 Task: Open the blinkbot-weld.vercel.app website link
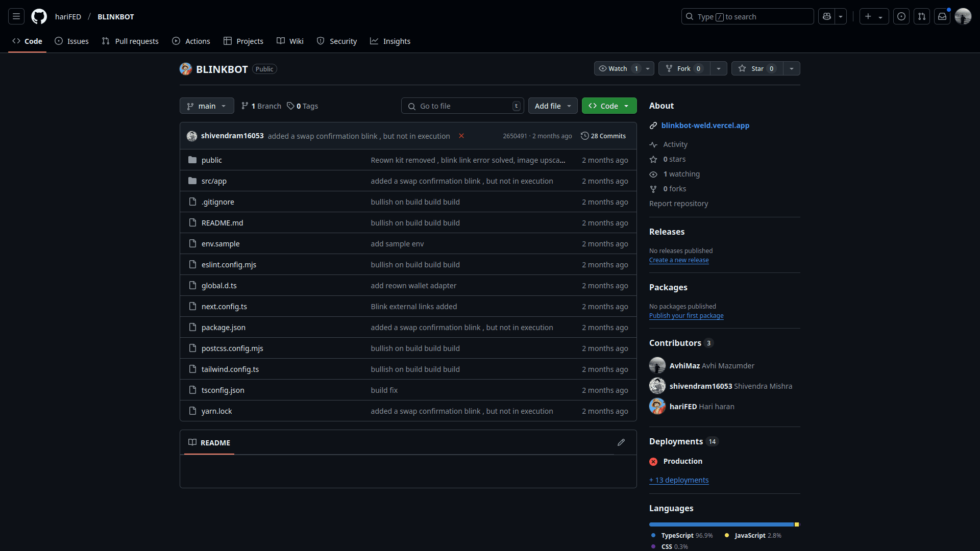pos(705,125)
